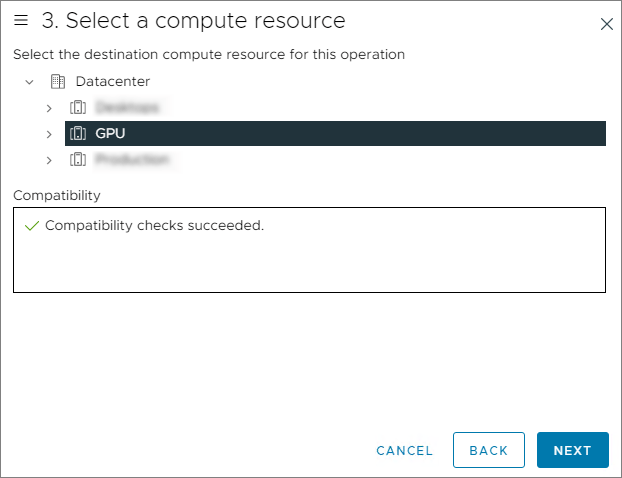Proceed with the NEXT button
The height and width of the screenshot is (478, 622).
pos(572,450)
